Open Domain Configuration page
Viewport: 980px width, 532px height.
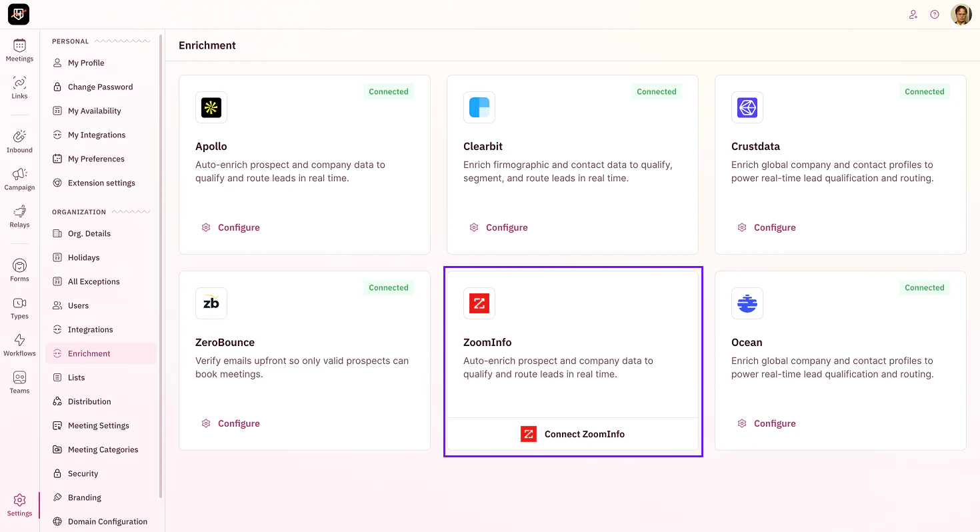[x=101, y=521]
